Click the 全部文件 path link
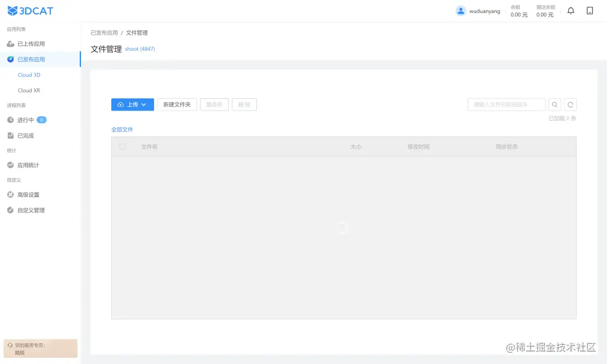This screenshot has width=607, height=364. 123,130
